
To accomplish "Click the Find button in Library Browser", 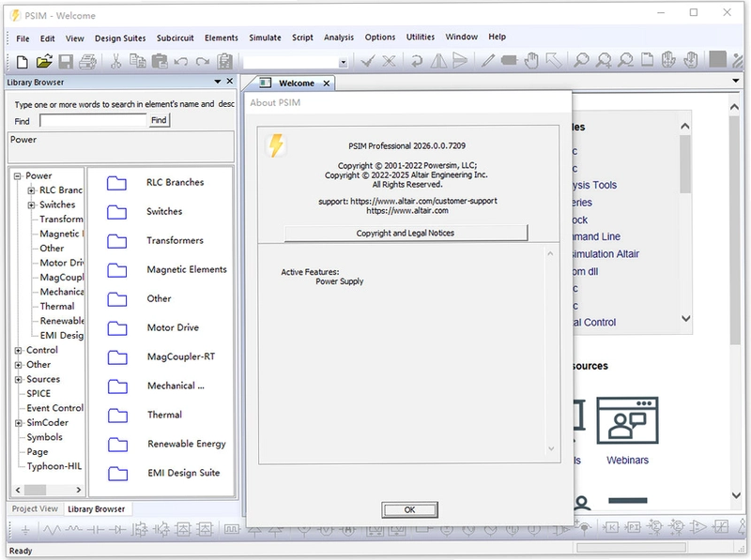I will click(159, 120).
